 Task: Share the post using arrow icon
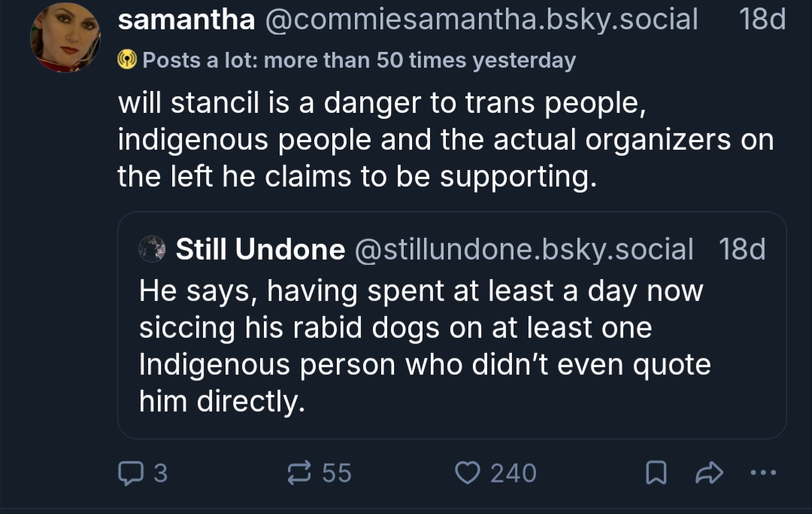709,473
